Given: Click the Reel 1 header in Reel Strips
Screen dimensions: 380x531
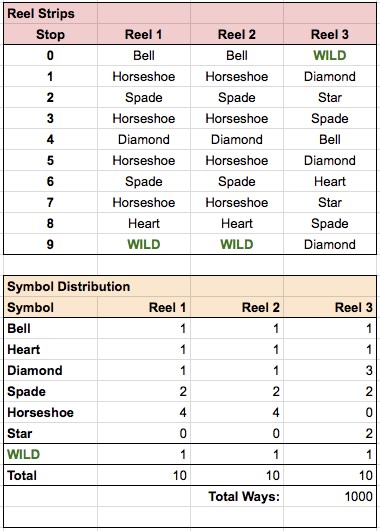Looking at the screenshot, I should pyautogui.click(x=144, y=34).
